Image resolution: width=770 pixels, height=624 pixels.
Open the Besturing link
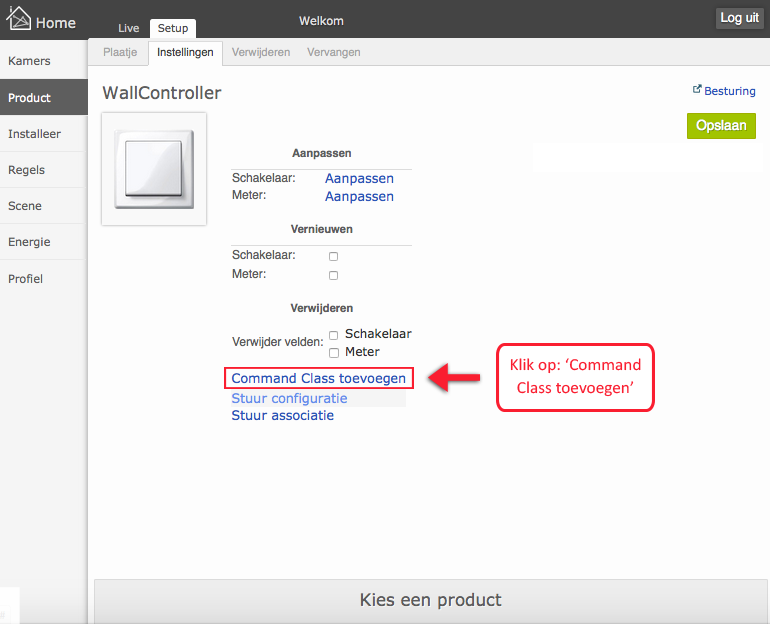point(729,91)
